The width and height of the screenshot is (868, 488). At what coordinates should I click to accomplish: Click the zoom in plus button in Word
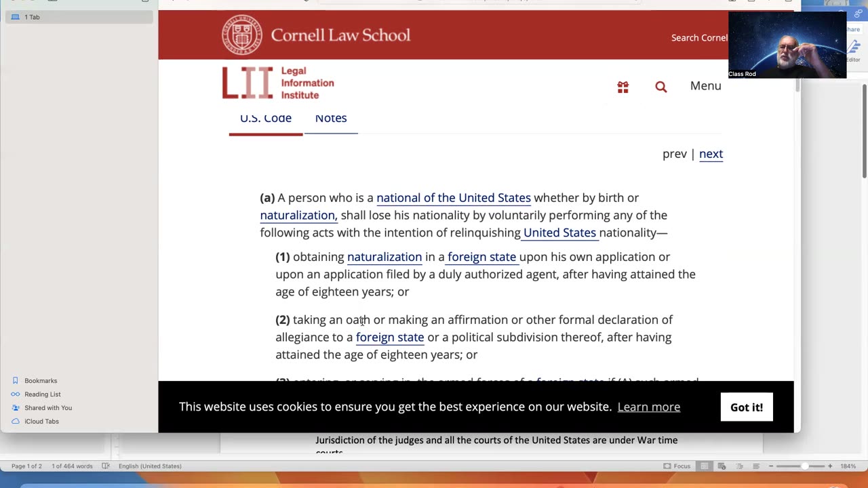click(x=829, y=466)
